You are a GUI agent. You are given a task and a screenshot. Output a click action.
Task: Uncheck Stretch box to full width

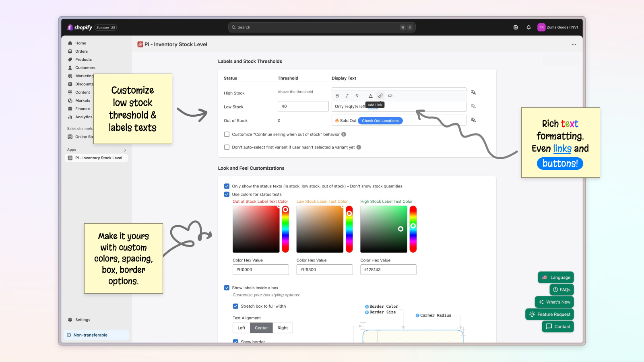(235, 306)
